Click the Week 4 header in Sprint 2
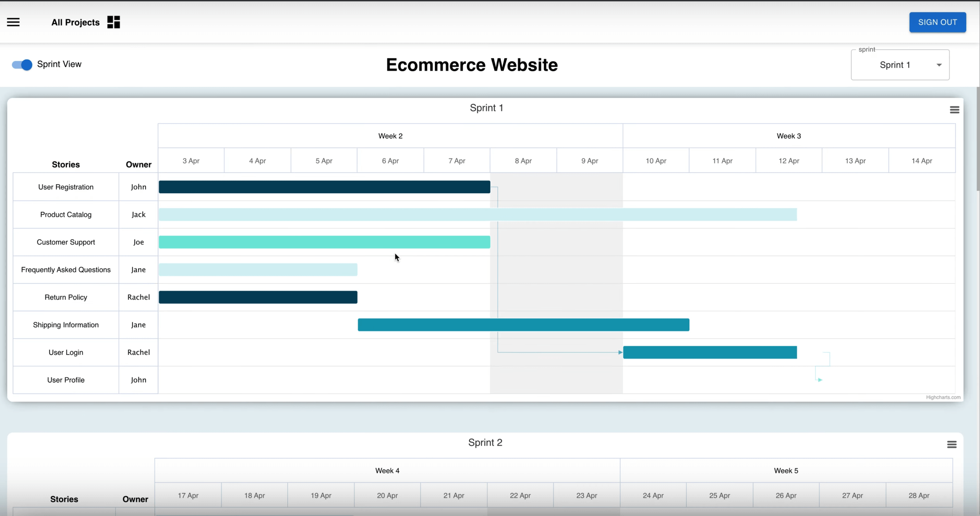 pos(387,471)
